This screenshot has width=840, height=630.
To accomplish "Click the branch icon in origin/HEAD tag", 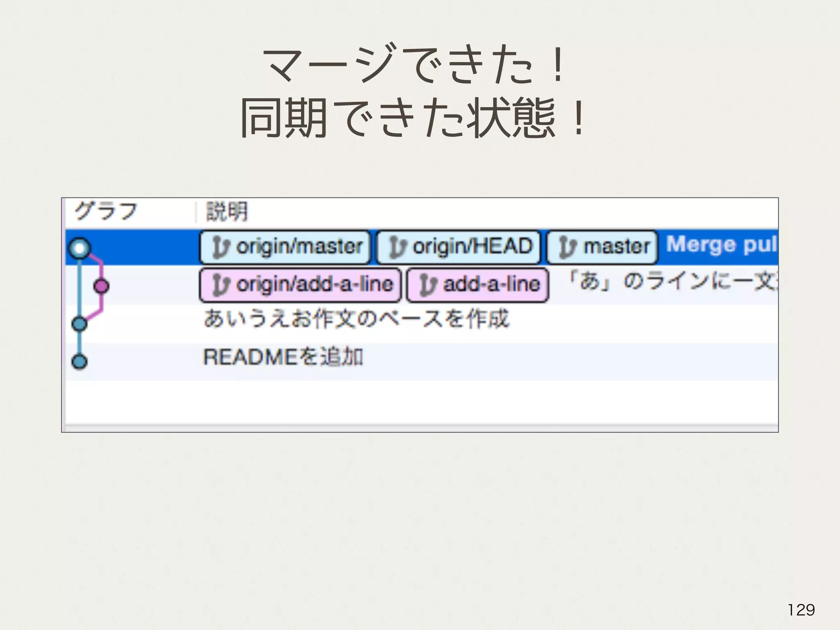I will click(x=398, y=247).
